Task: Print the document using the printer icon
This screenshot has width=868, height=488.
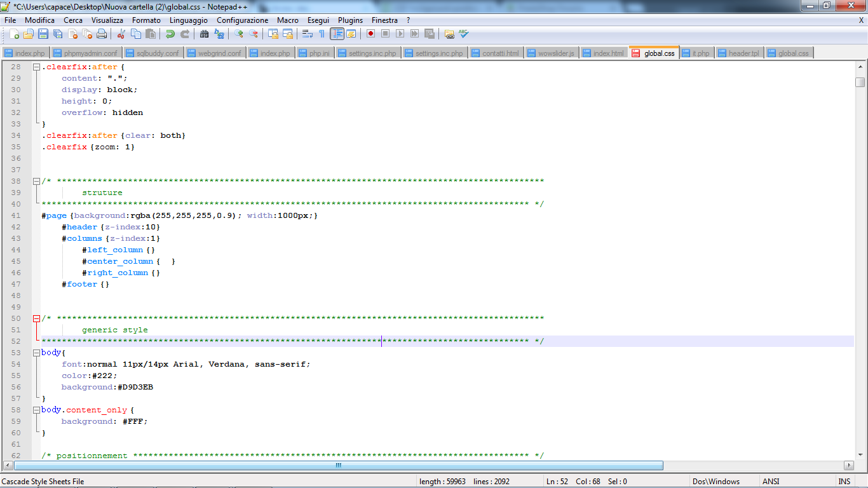Action: point(102,34)
